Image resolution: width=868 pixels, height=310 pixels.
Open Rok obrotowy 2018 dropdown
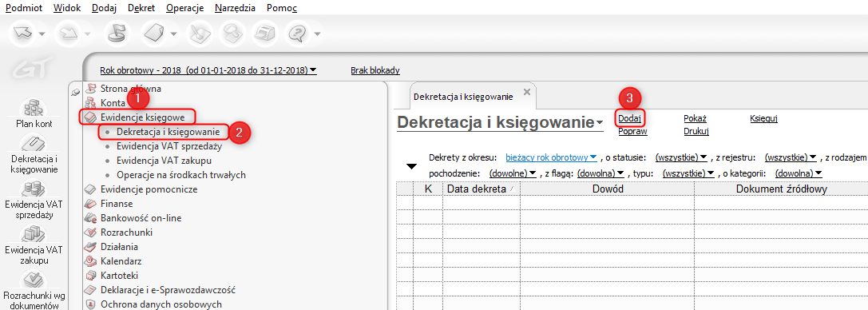click(x=208, y=71)
